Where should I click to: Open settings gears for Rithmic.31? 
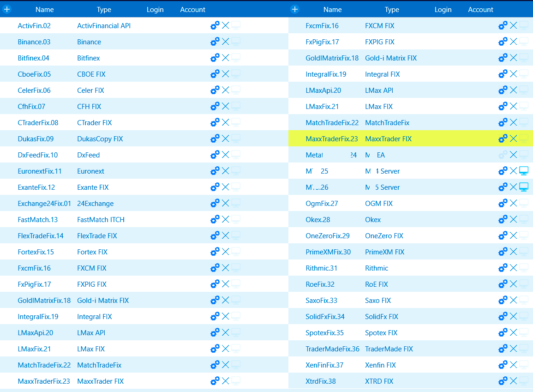[503, 268]
